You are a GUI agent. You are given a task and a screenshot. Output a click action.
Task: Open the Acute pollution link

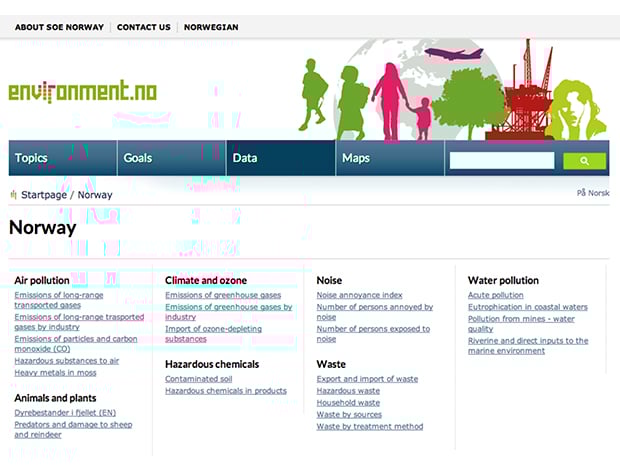pyautogui.click(x=495, y=295)
